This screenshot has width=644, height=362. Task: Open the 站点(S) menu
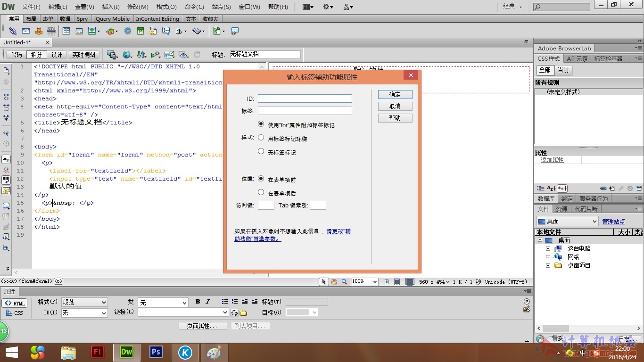coord(222,7)
